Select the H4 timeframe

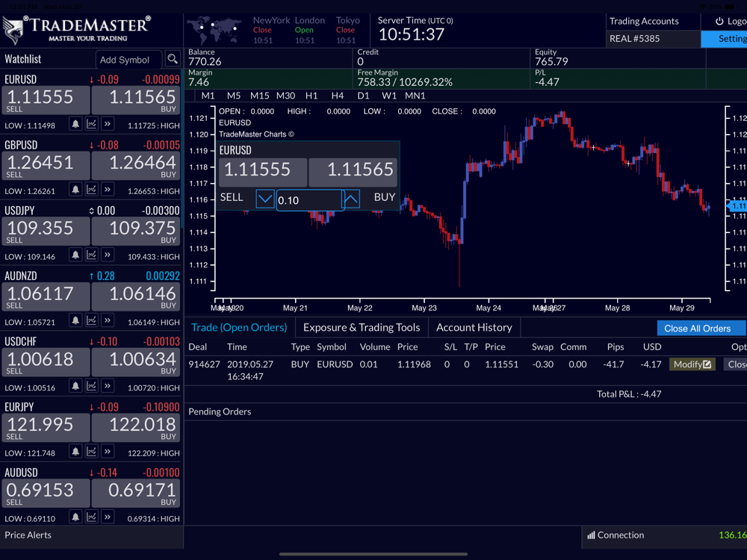point(338,96)
